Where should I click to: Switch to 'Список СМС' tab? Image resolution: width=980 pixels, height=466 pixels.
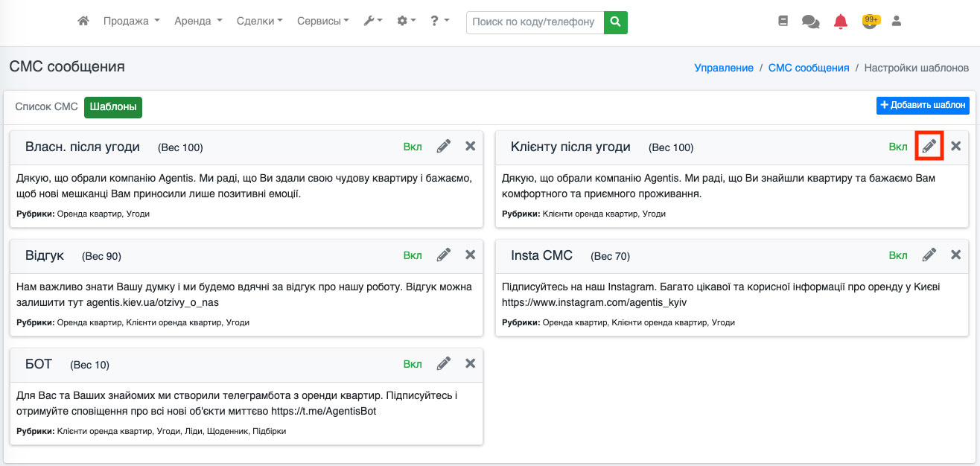click(47, 106)
